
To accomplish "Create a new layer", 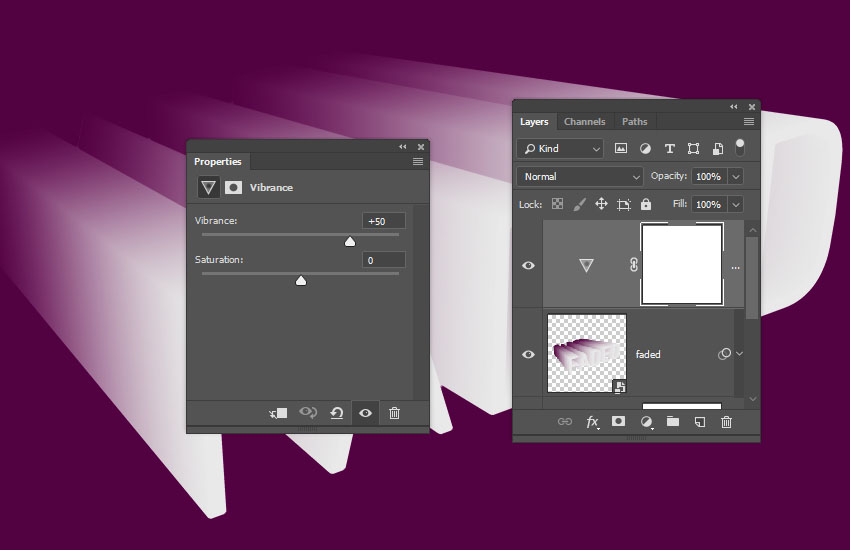I will coord(700,422).
